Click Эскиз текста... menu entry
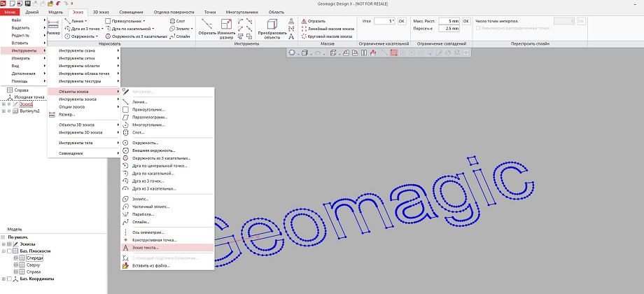This screenshot has height=294, width=644. [x=167, y=248]
